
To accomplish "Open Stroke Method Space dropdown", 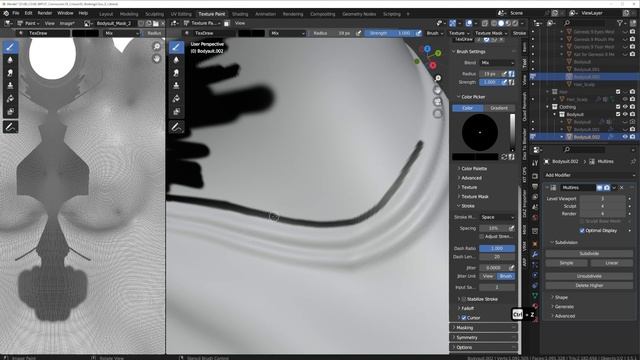I will coord(497,217).
